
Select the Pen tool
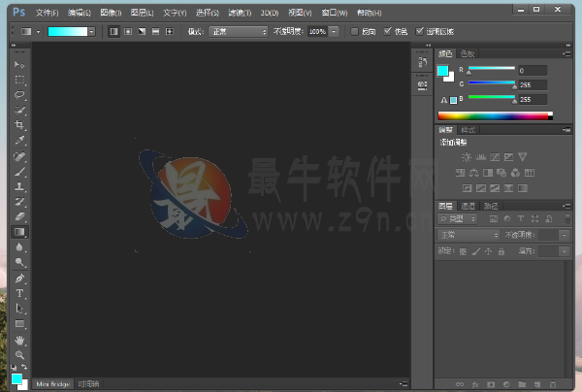19,278
